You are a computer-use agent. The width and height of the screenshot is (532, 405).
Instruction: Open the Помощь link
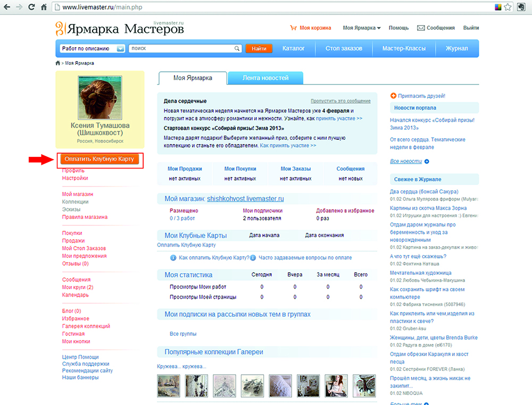pos(398,28)
